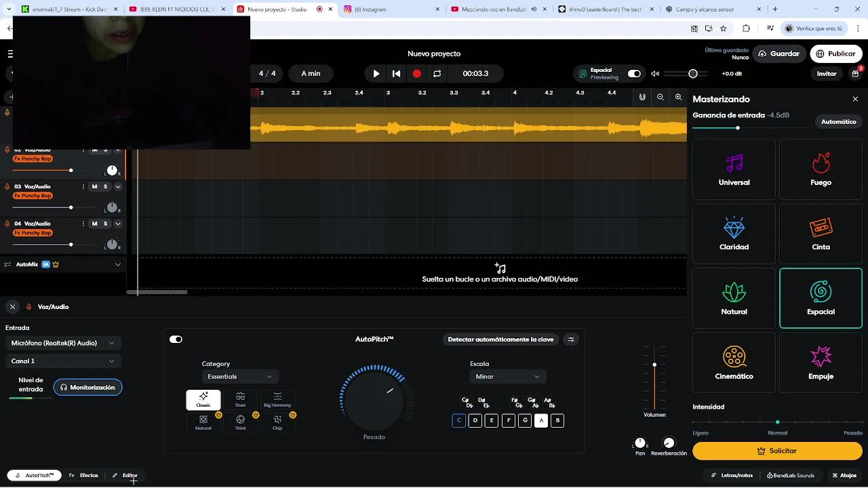The height and width of the screenshot is (488, 868).
Task: Open the Atajos tab
Action: click(845, 476)
